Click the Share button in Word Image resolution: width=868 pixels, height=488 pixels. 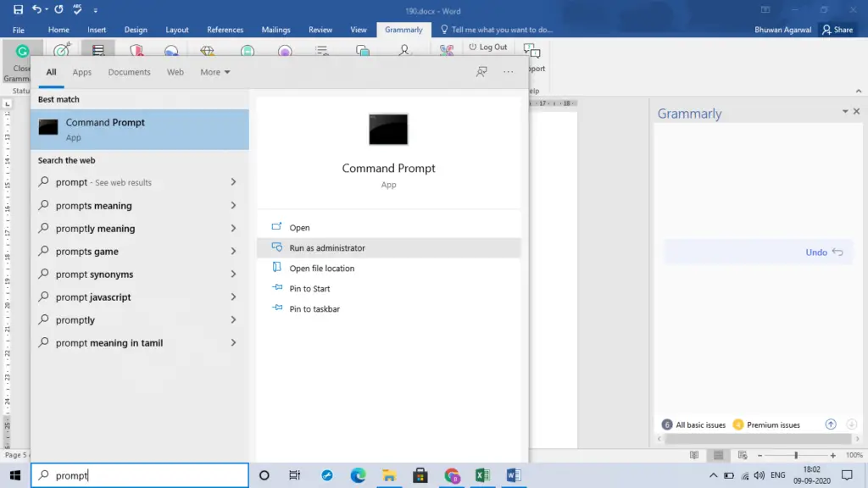pos(837,30)
